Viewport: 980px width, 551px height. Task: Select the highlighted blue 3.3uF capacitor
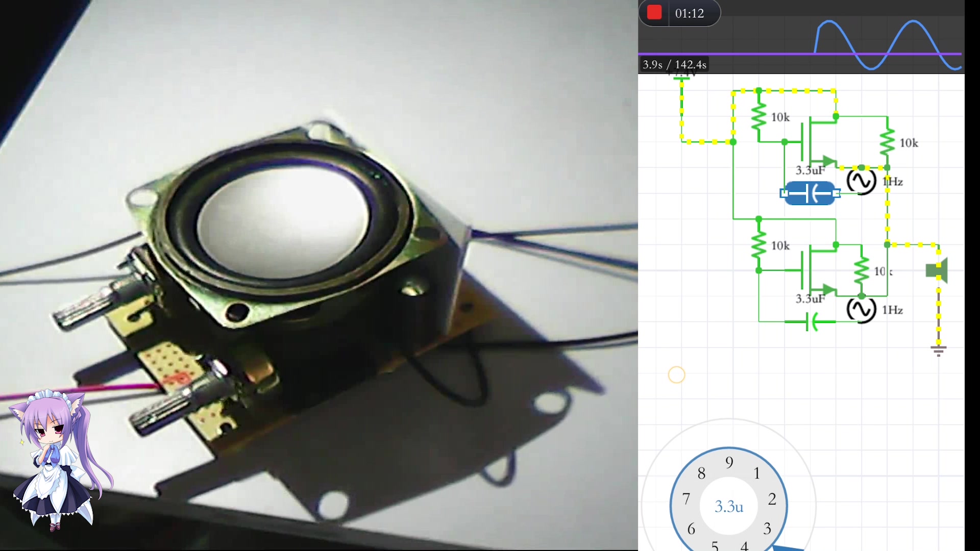point(810,193)
